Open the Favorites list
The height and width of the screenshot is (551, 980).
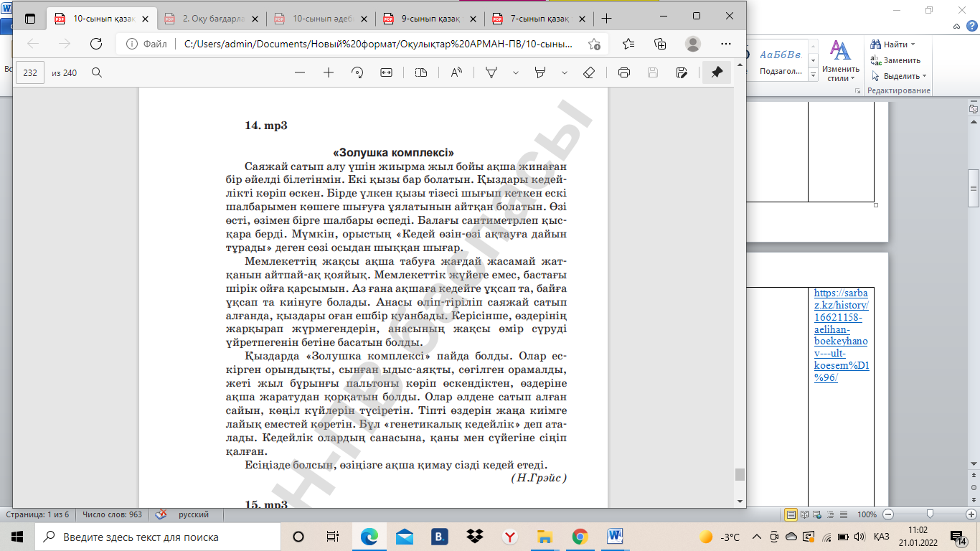coord(628,44)
